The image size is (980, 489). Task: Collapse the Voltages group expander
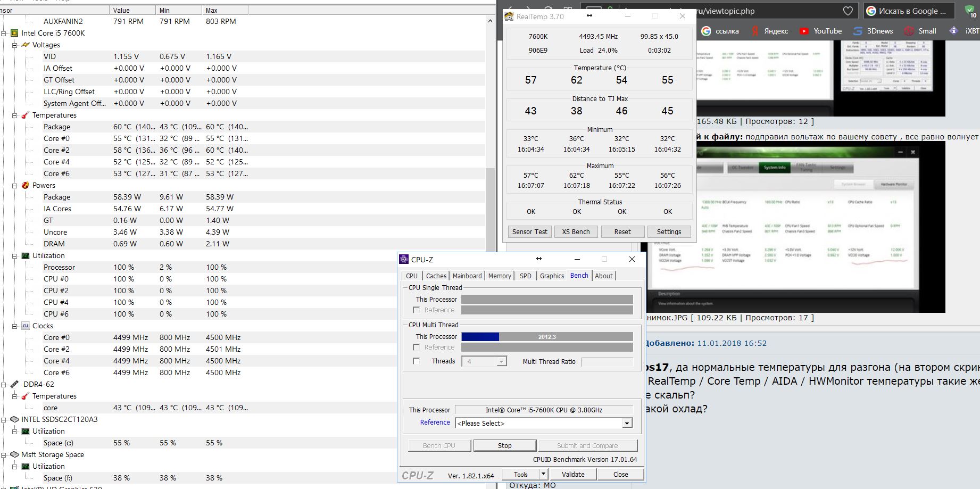[15, 45]
